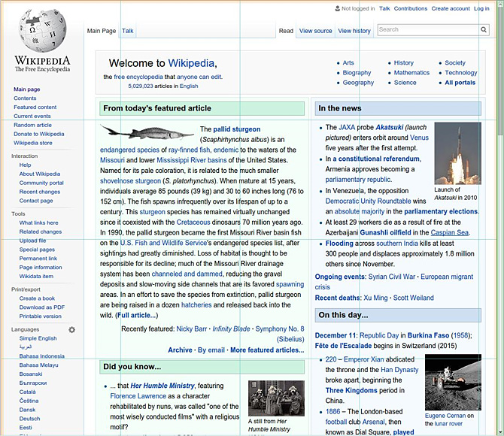Click into the Search input field
The width and height of the screenshot is (504, 436).
pos(427,30)
